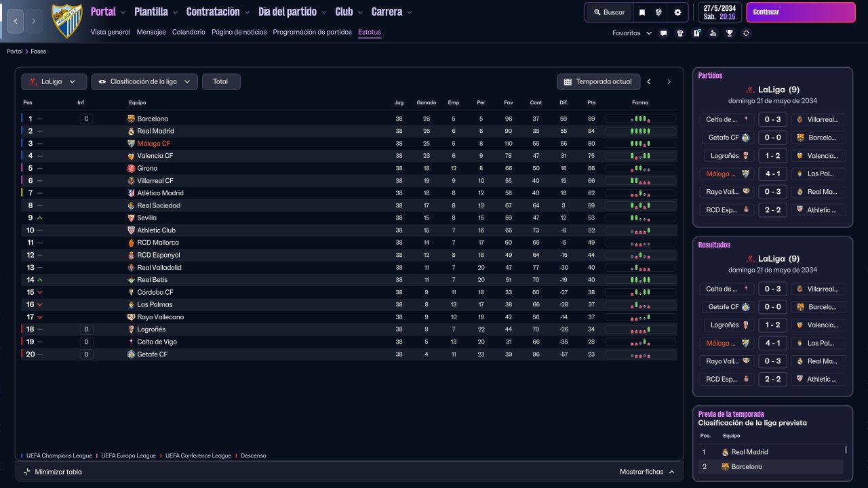Show previous season with left chevron
868x488 pixels.
pos(649,82)
